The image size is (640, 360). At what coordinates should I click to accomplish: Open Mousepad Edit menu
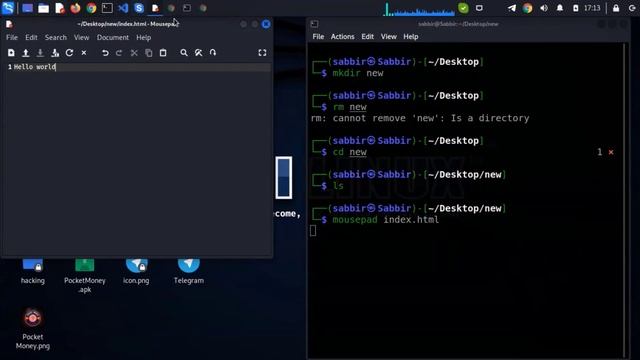click(x=31, y=38)
